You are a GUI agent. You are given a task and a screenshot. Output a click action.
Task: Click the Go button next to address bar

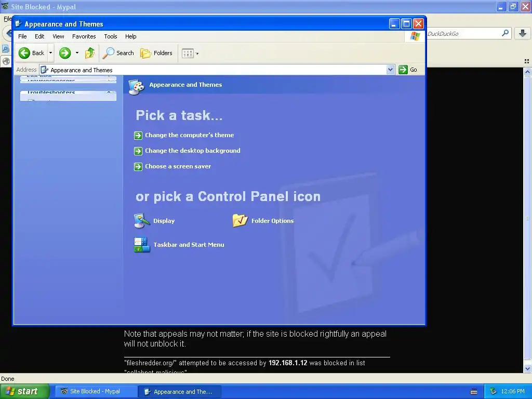(408, 70)
